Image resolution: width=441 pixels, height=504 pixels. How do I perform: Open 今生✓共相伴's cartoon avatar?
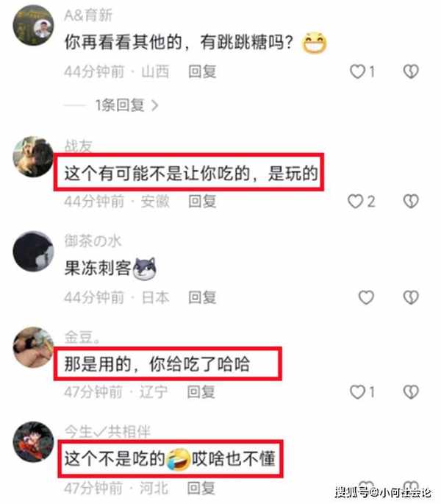click(x=33, y=442)
